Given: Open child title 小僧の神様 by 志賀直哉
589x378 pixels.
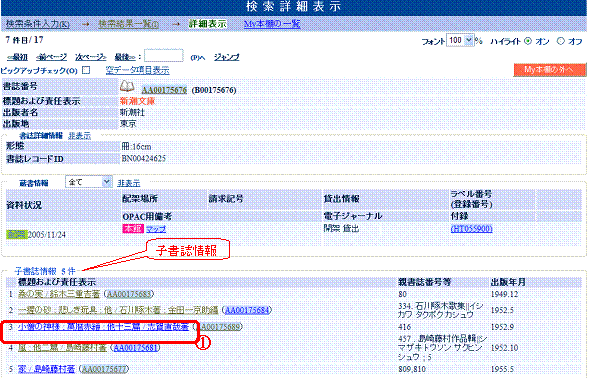Looking at the screenshot, I should point(103,327).
